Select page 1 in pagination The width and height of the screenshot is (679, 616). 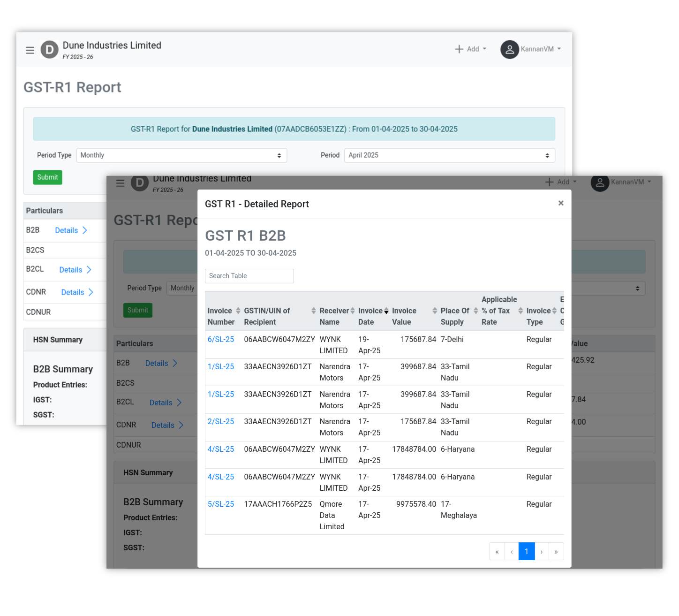coord(526,552)
